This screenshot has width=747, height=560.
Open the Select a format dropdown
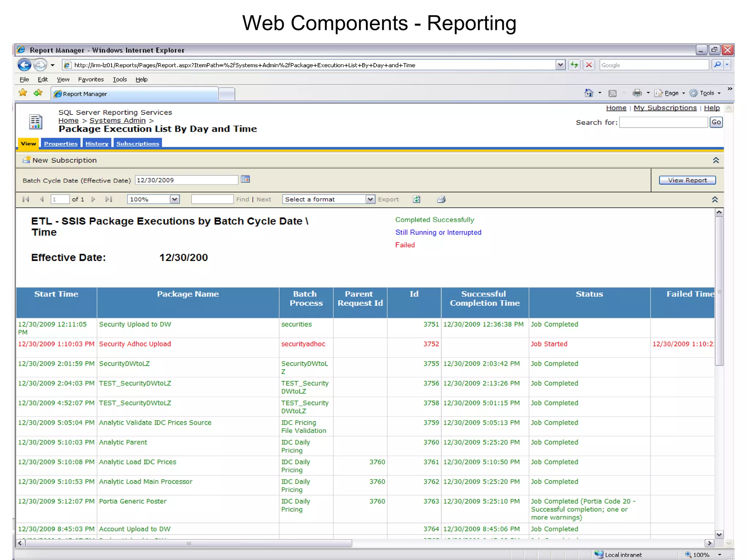point(329,199)
